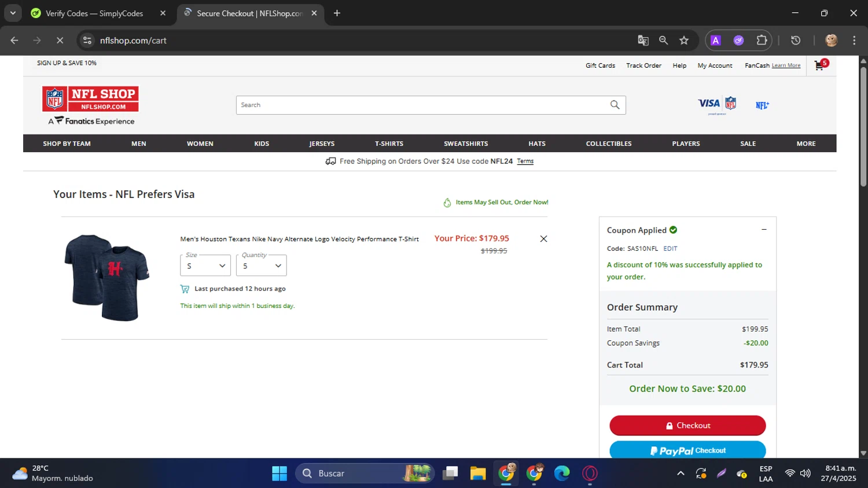Open the Gift Cards link

click(600, 65)
